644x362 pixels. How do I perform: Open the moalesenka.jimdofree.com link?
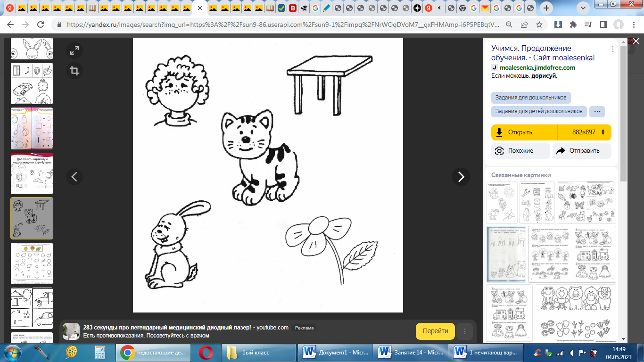[537, 67]
